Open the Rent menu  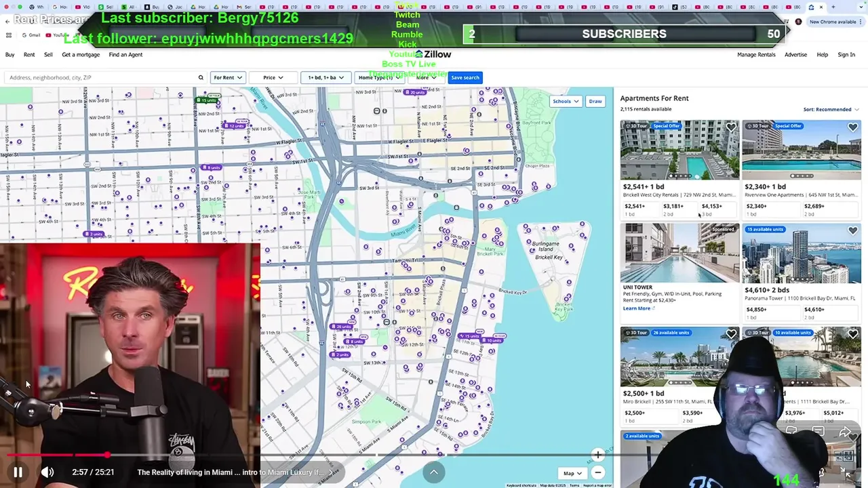(x=29, y=54)
